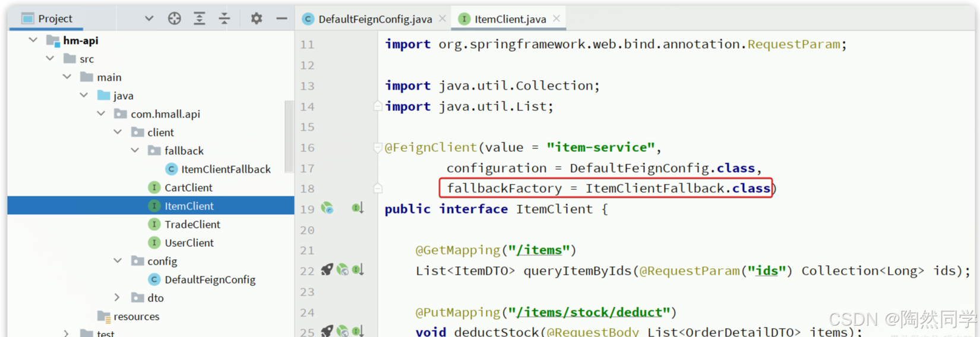This screenshot has width=980, height=337.
Task: Select TradeClient interface in tree
Action: [192, 224]
